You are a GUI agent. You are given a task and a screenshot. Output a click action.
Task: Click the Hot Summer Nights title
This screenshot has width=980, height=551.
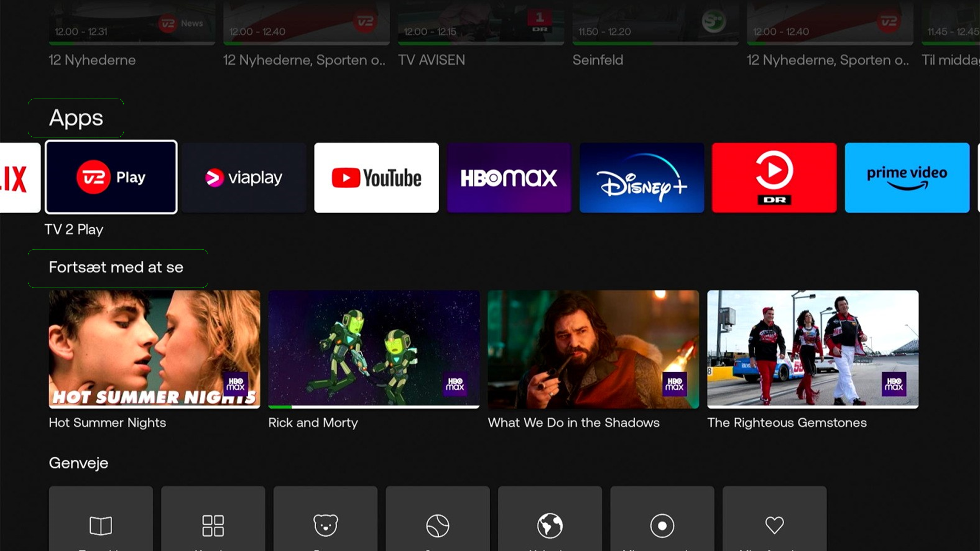pos(108,423)
